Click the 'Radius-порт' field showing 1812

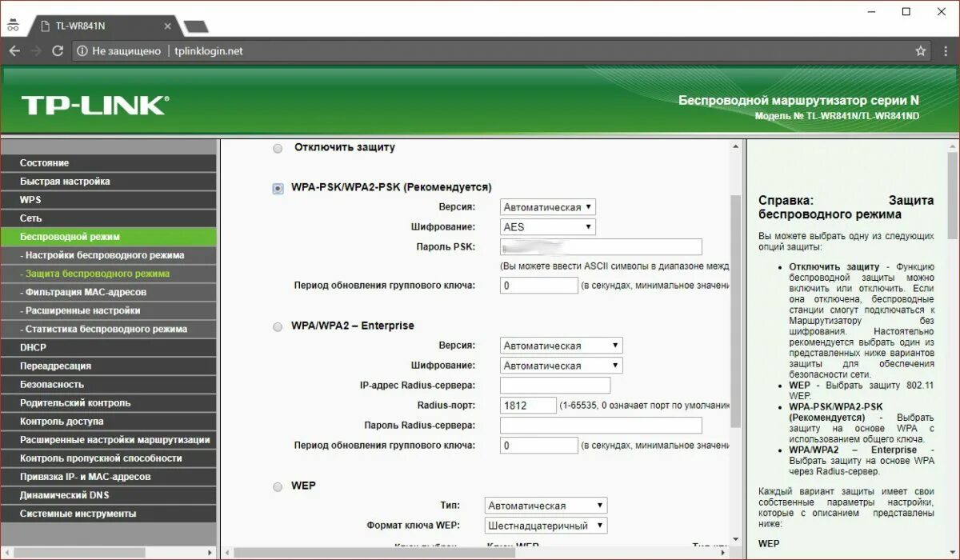pyautogui.click(x=528, y=406)
